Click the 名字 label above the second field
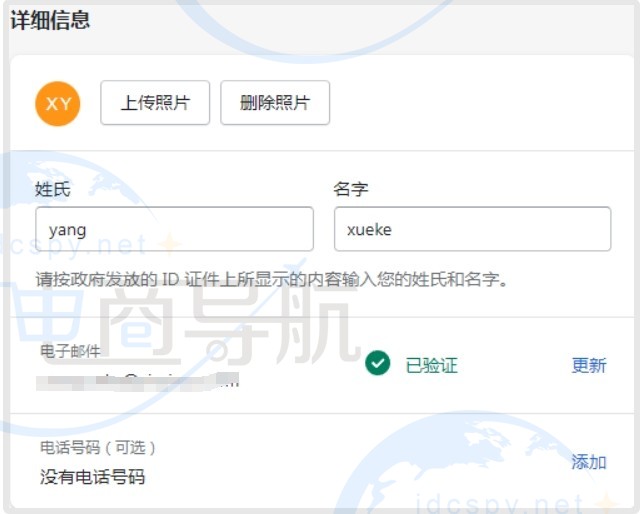The width and height of the screenshot is (640, 514). [x=351, y=189]
